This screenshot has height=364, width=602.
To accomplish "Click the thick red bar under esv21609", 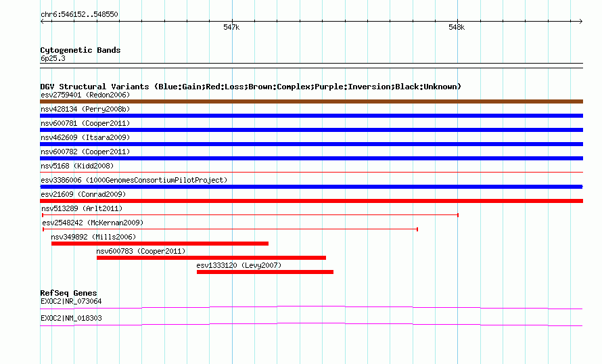I will coord(311,201).
